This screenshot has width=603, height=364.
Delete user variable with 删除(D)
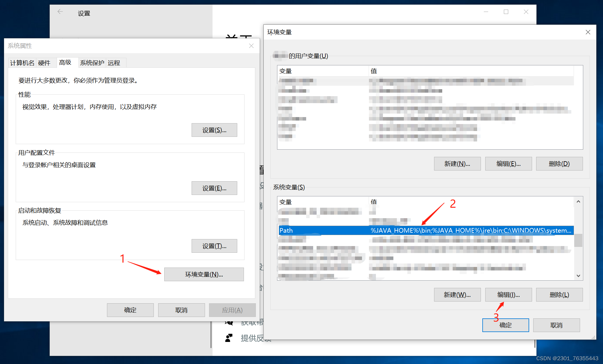559,164
